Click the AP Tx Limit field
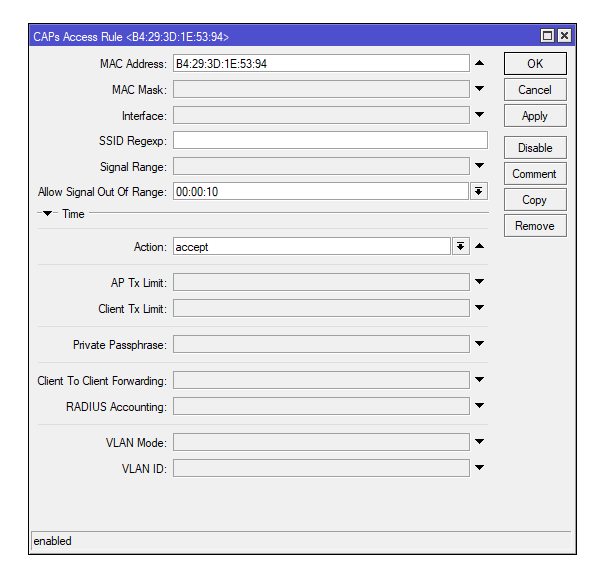609x586 pixels. [x=321, y=282]
